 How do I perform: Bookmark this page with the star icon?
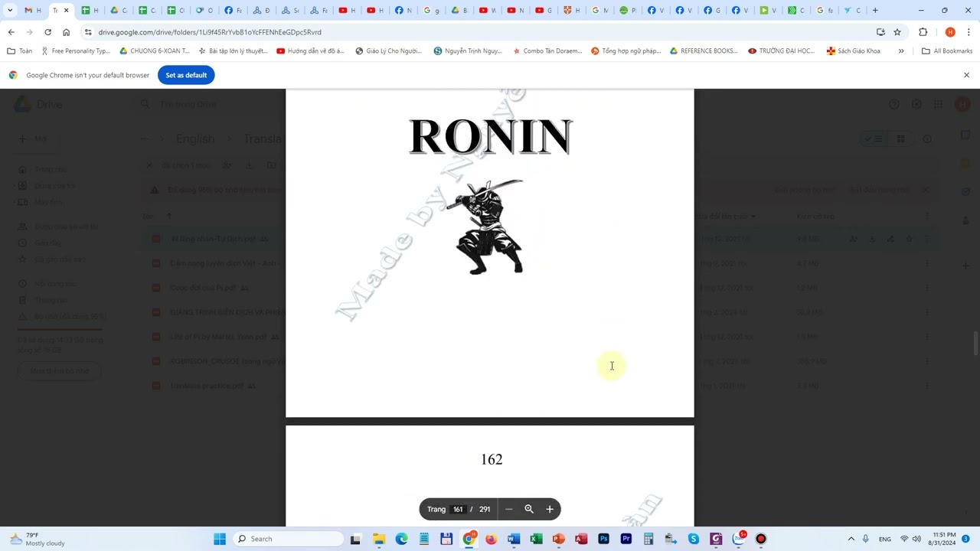897,32
